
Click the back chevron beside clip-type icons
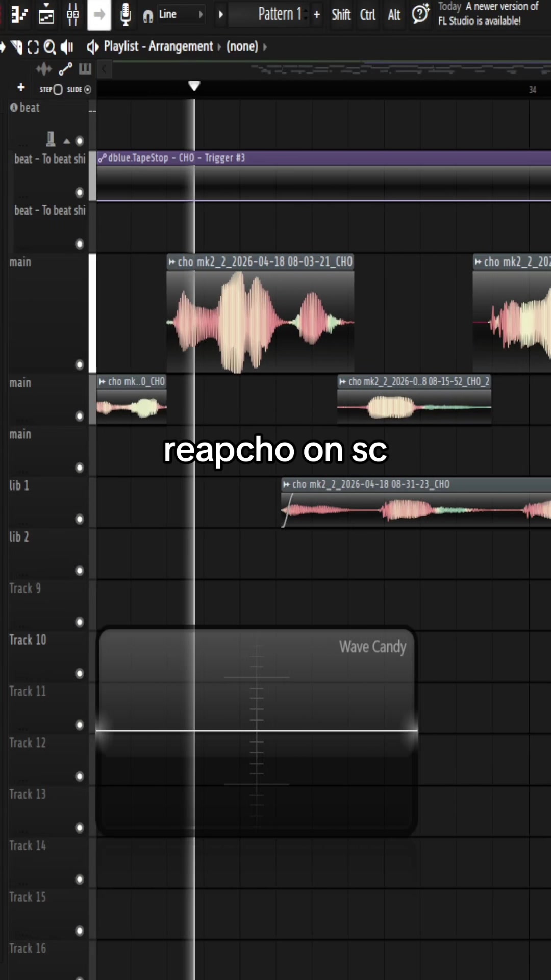[104, 68]
